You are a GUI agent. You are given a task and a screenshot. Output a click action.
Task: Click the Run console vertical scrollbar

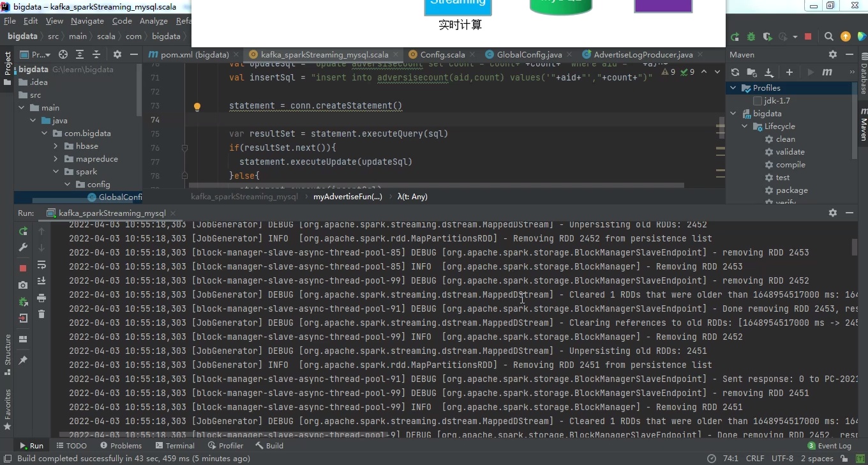[855, 247]
